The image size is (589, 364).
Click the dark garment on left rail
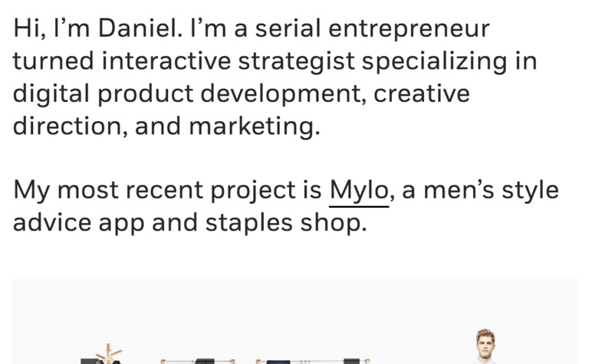(205, 362)
